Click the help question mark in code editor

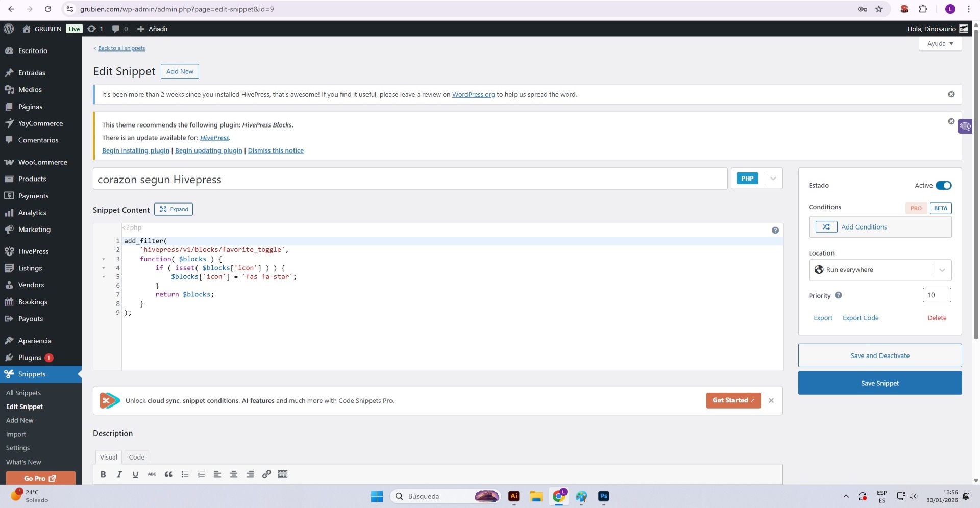[775, 231]
